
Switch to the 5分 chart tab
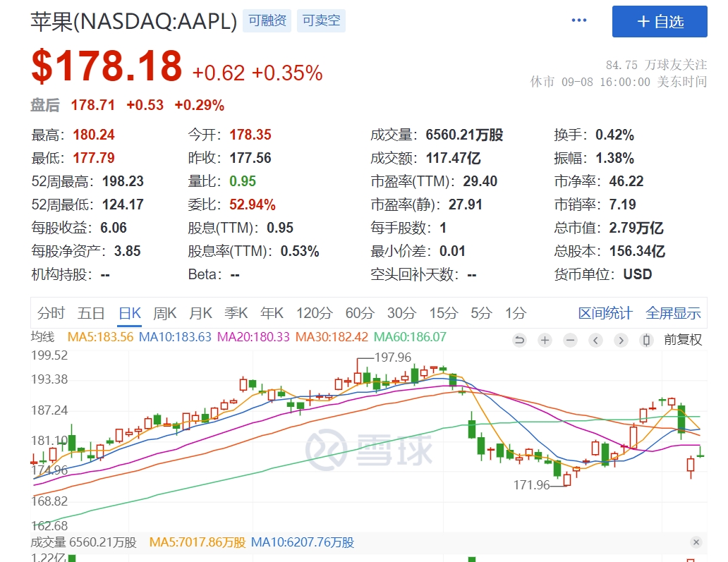pos(481,313)
